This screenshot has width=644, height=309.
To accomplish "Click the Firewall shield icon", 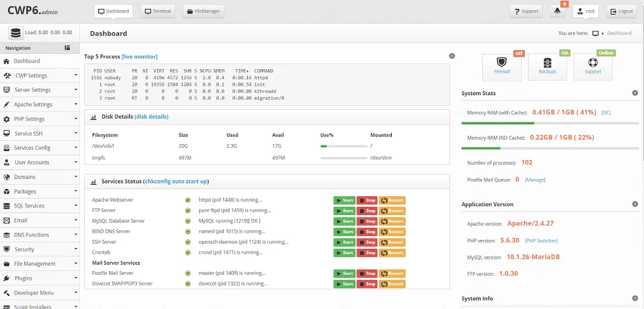I will pyautogui.click(x=501, y=62).
